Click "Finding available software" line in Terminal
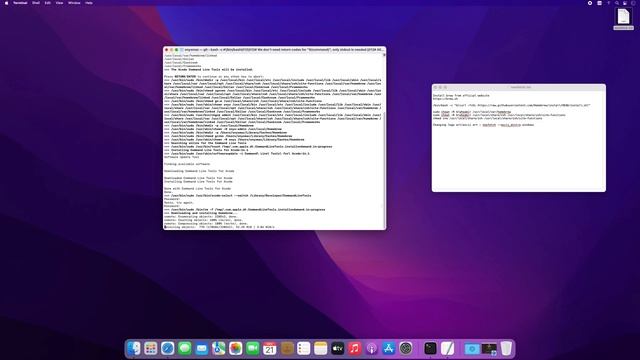The image size is (640, 360). tap(187, 164)
